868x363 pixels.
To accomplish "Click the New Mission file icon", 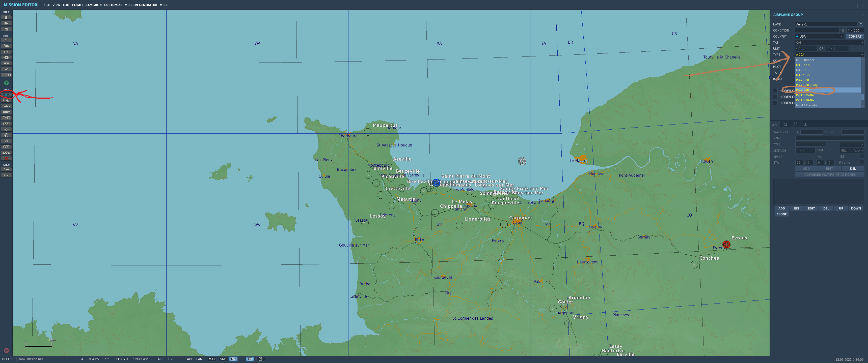I will click(x=6, y=17).
